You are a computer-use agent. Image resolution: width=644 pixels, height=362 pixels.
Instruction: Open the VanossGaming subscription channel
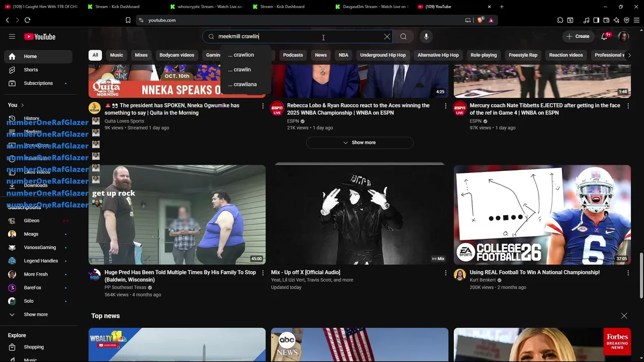click(x=38, y=247)
